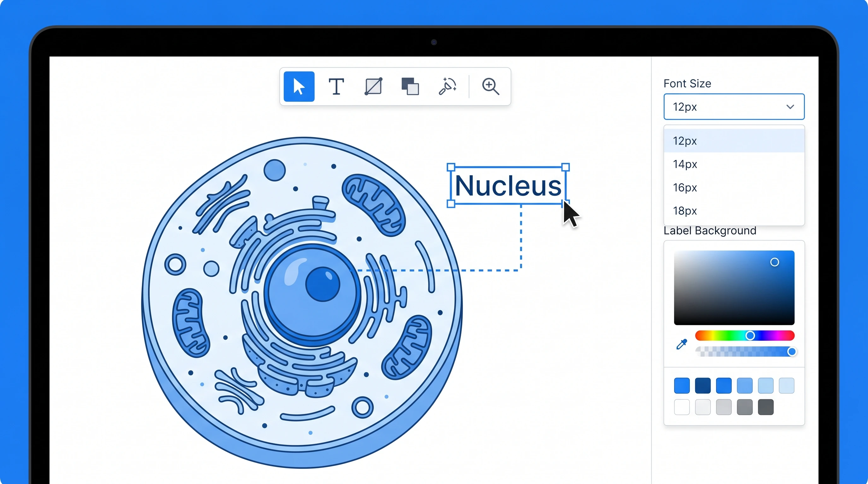Select the dark navy blue swatch

[702, 386]
